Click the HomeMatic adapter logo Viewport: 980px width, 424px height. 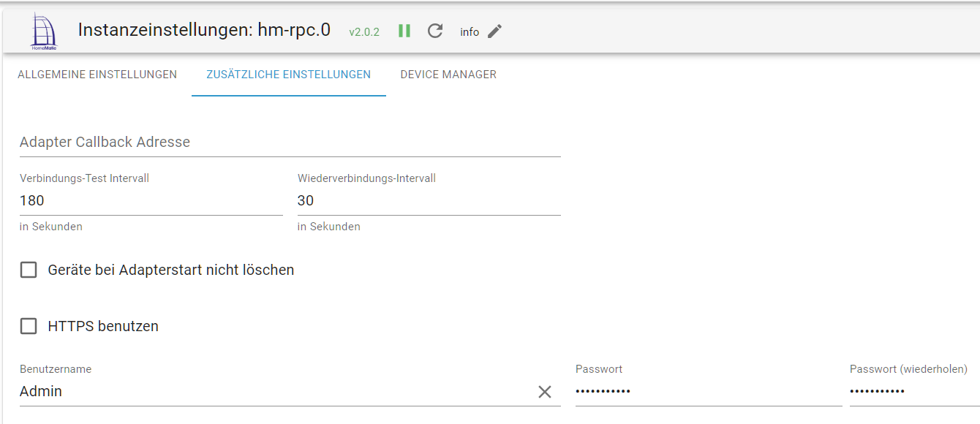click(x=44, y=31)
